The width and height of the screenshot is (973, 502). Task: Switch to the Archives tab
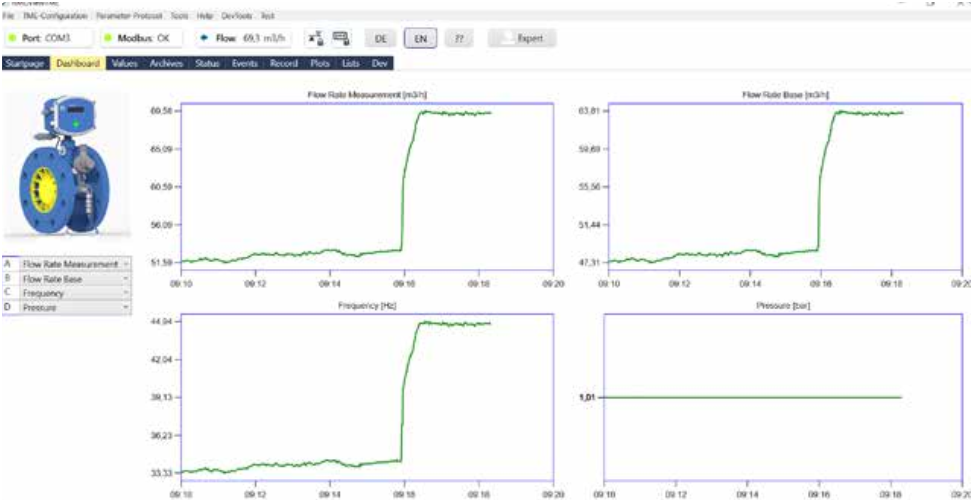(x=166, y=63)
